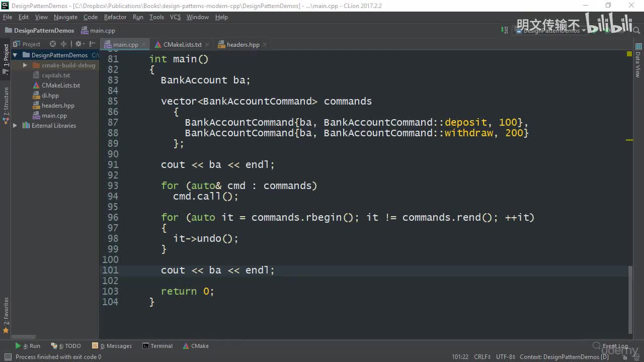The height and width of the screenshot is (362, 644).
Task: Expand the External Libraries node arrow
Action: point(15,126)
